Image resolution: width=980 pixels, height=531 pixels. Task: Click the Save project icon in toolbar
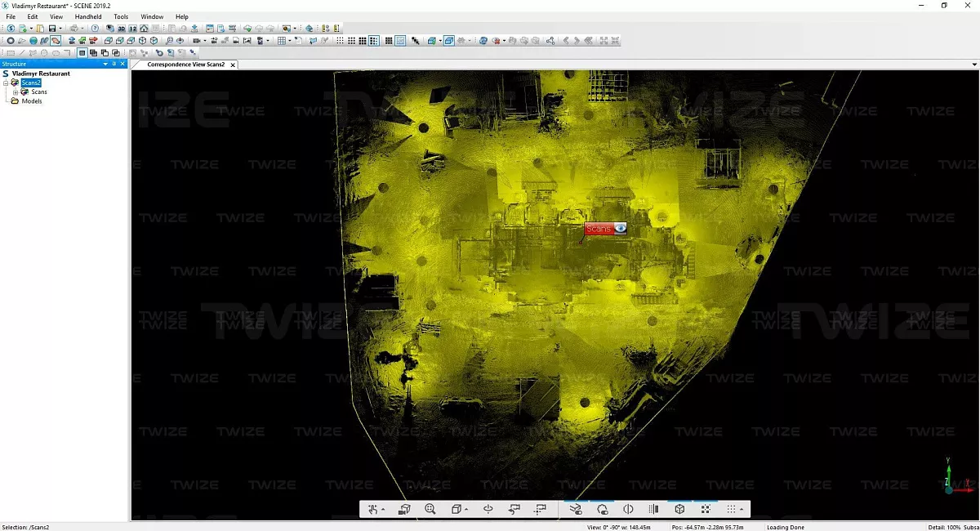(51, 29)
